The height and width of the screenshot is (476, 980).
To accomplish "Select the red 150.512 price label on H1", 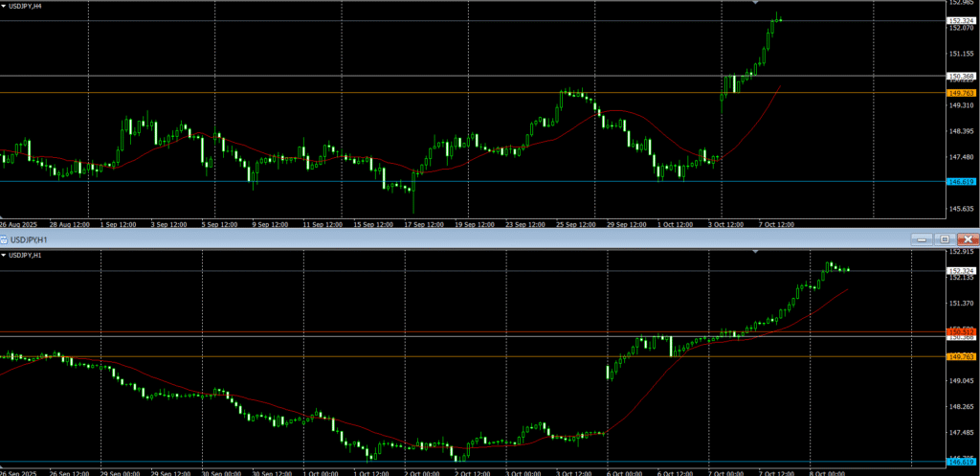I will 960,331.
